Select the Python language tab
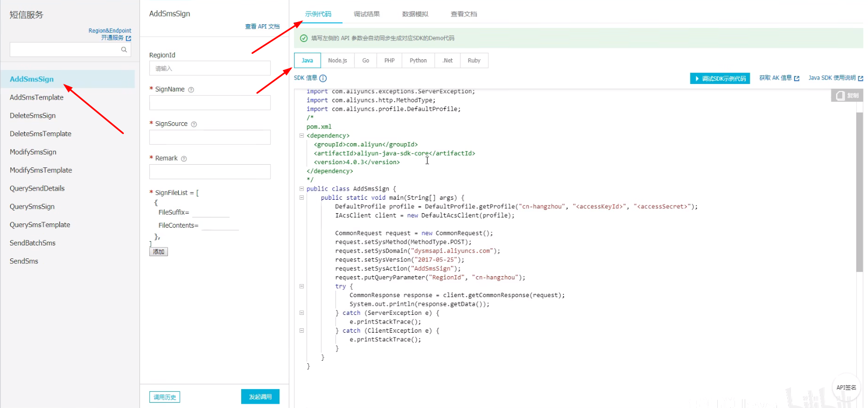 (x=418, y=60)
